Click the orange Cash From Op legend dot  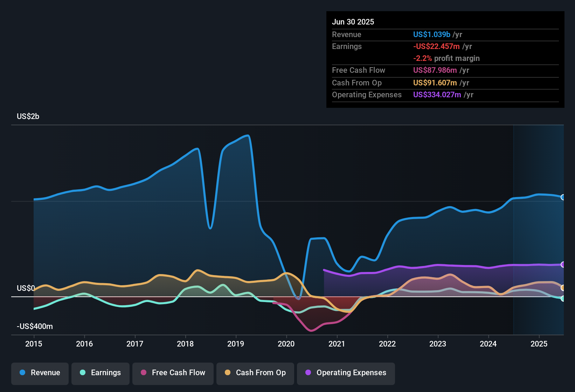(x=228, y=373)
